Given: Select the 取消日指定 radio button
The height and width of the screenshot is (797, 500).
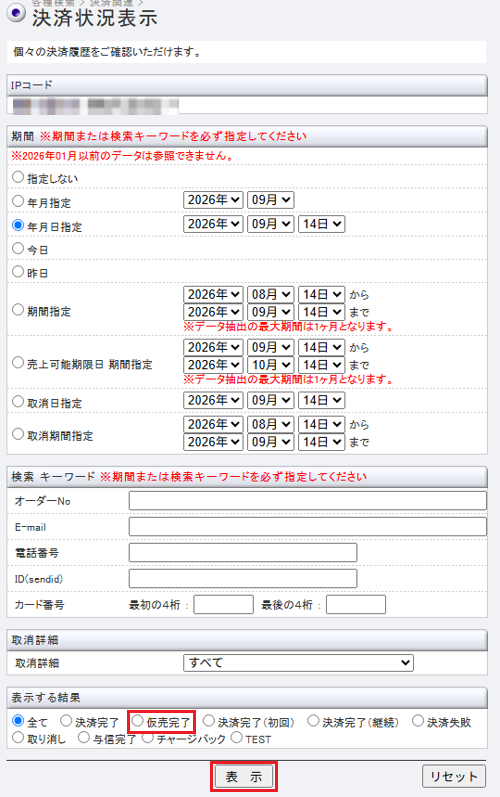Looking at the screenshot, I should point(18,401).
